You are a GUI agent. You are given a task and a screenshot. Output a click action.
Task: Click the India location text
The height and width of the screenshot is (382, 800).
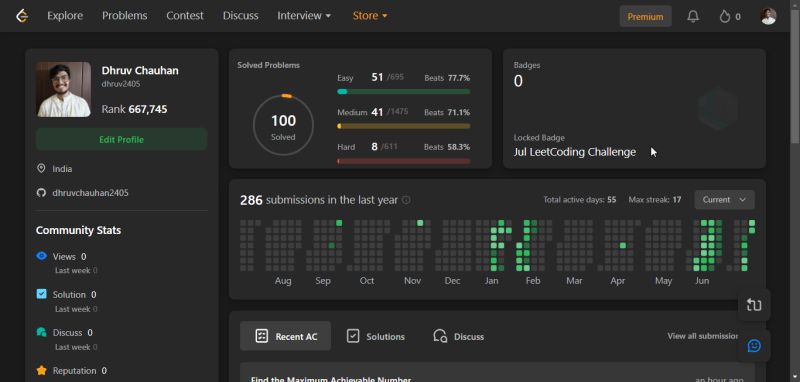click(x=62, y=169)
